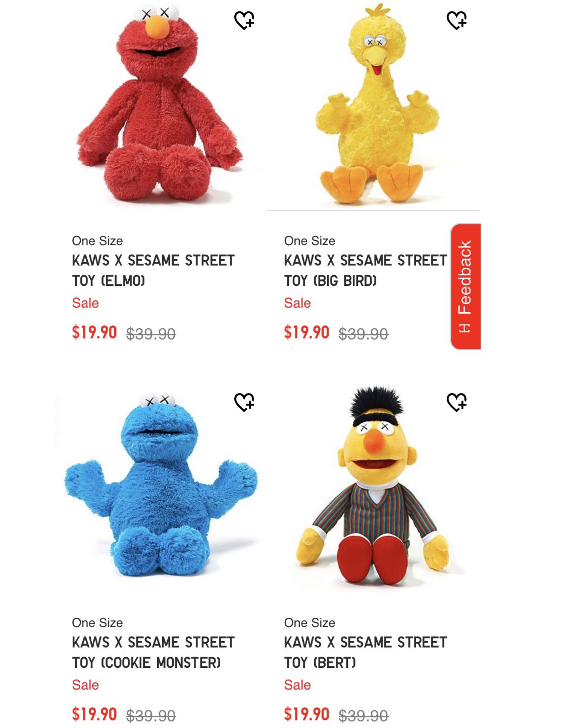The image size is (568, 728).
Task: Click the Sale label under Elmo toy
Action: pos(85,303)
